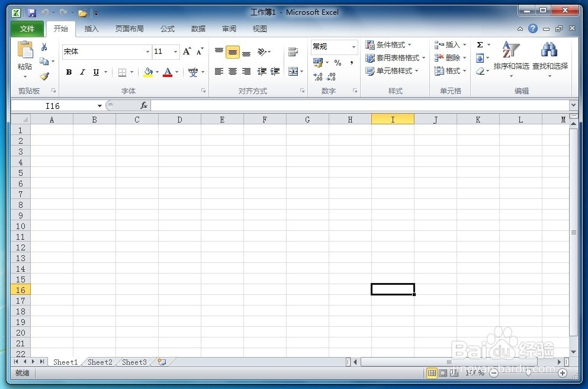Click the zoom out minus button
This screenshot has height=389, width=588.
(x=494, y=373)
